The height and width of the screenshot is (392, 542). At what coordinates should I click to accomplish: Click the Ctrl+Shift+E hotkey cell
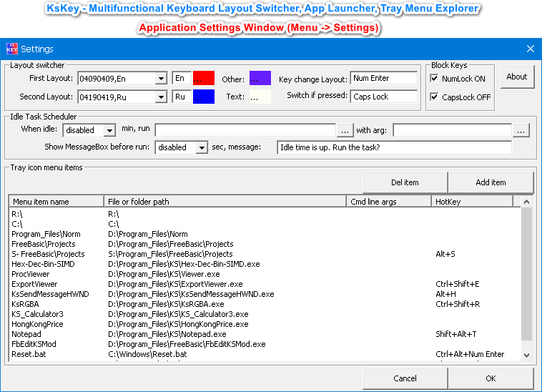point(458,285)
